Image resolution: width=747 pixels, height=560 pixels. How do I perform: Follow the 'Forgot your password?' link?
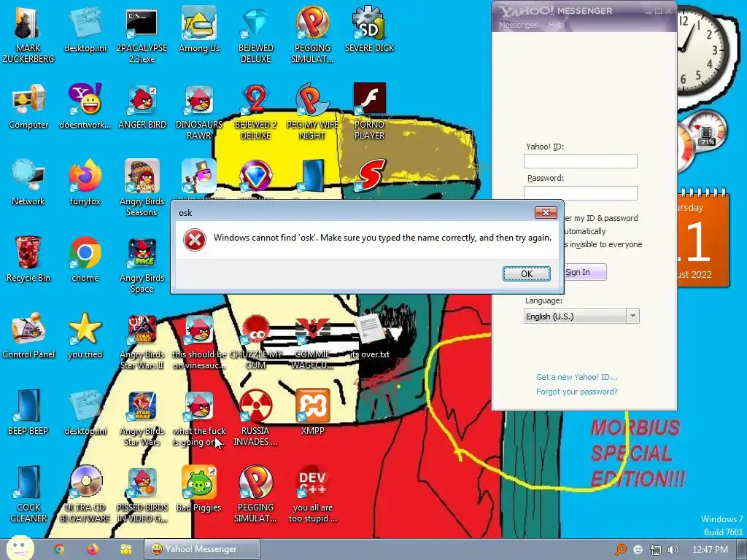(x=577, y=392)
